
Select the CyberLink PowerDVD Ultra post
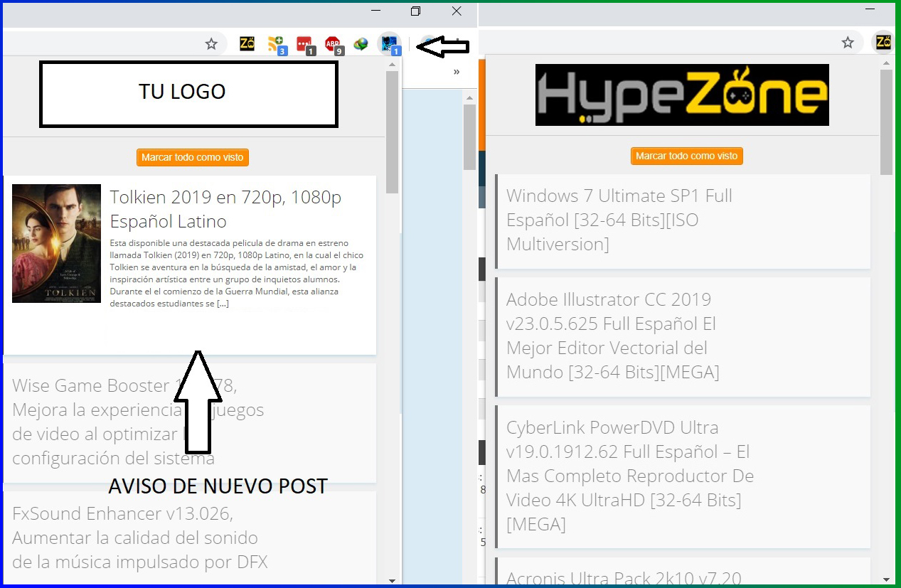click(629, 476)
